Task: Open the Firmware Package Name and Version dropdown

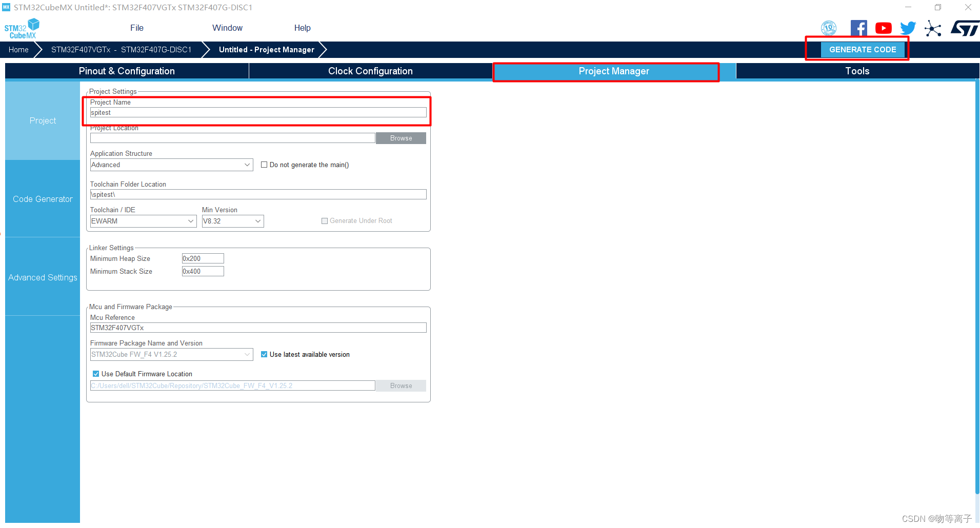Action: tap(171, 354)
